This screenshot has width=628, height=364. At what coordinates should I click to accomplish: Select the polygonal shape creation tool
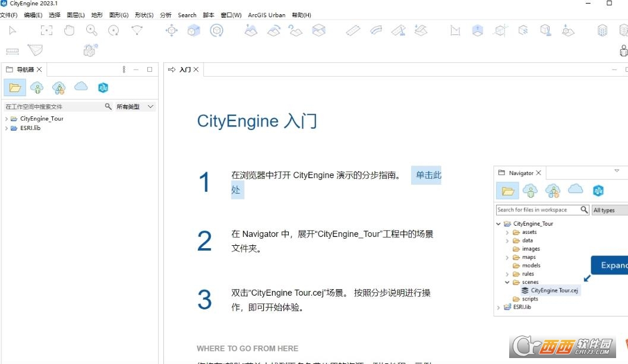pos(455,30)
